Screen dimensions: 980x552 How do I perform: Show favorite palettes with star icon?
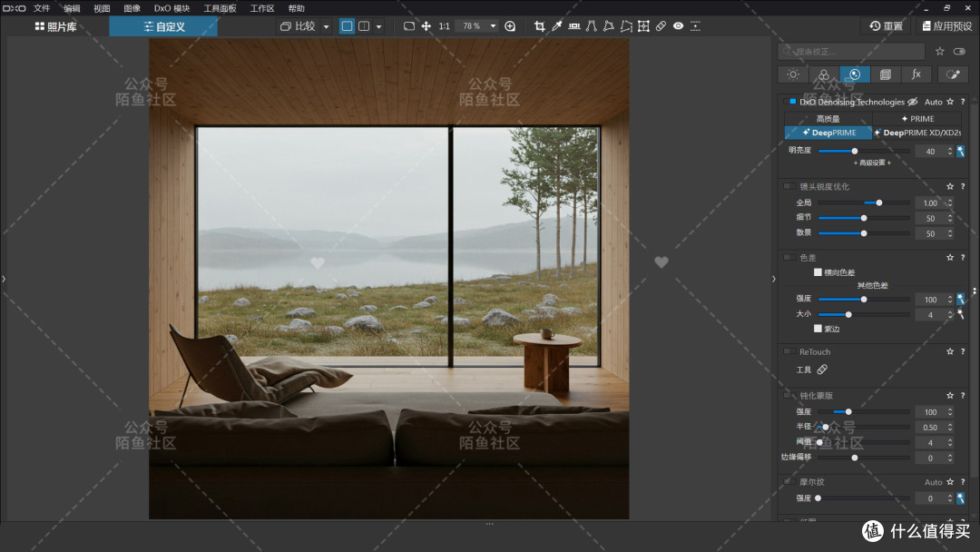939,51
